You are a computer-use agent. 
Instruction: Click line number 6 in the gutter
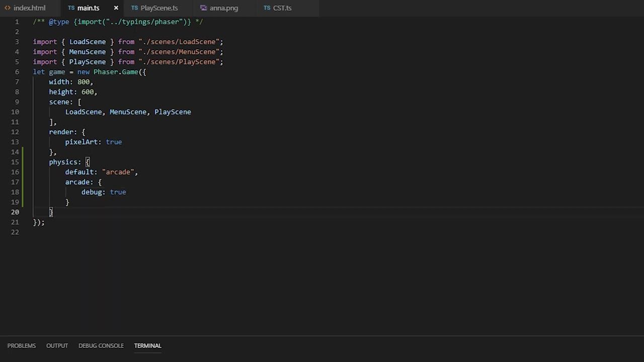point(17,72)
